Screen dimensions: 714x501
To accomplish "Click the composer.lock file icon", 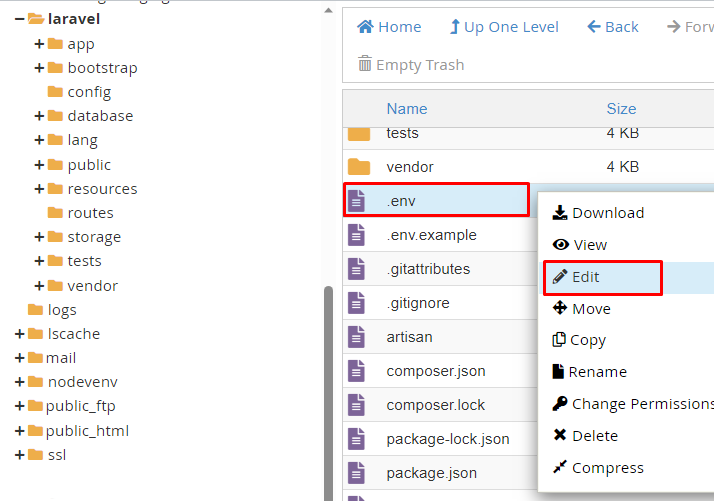I will [x=356, y=405].
